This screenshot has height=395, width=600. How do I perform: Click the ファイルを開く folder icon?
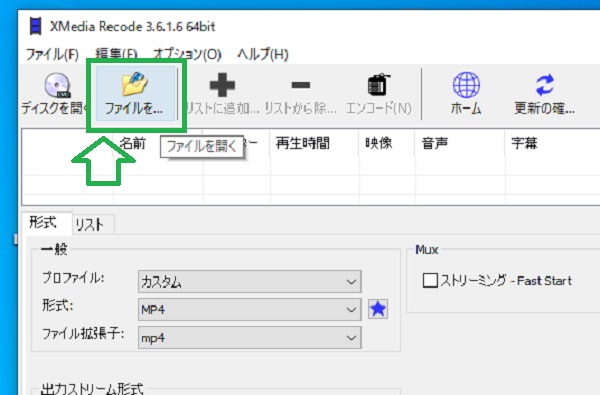pyautogui.click(x=134, y=83)
